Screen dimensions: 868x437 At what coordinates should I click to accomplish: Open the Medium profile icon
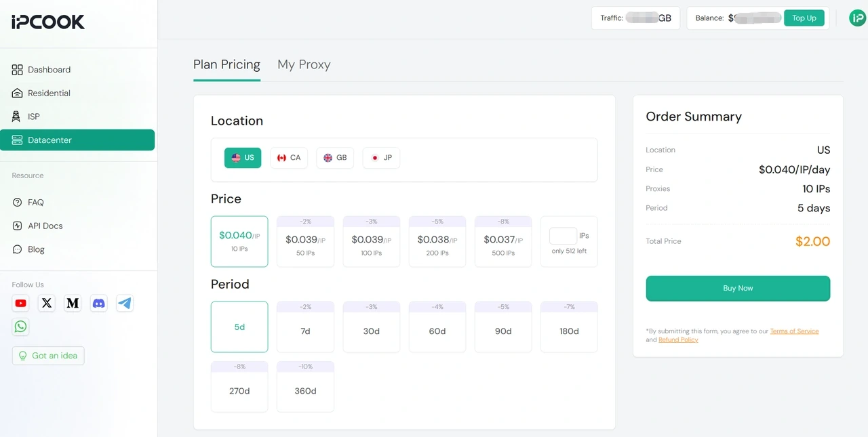[x=73, y=303]
